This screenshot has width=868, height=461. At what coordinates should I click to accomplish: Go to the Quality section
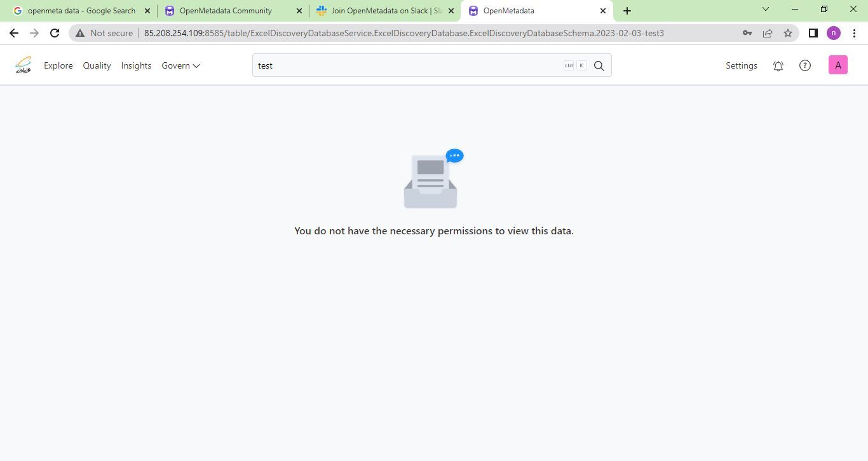tap(97, 65)
